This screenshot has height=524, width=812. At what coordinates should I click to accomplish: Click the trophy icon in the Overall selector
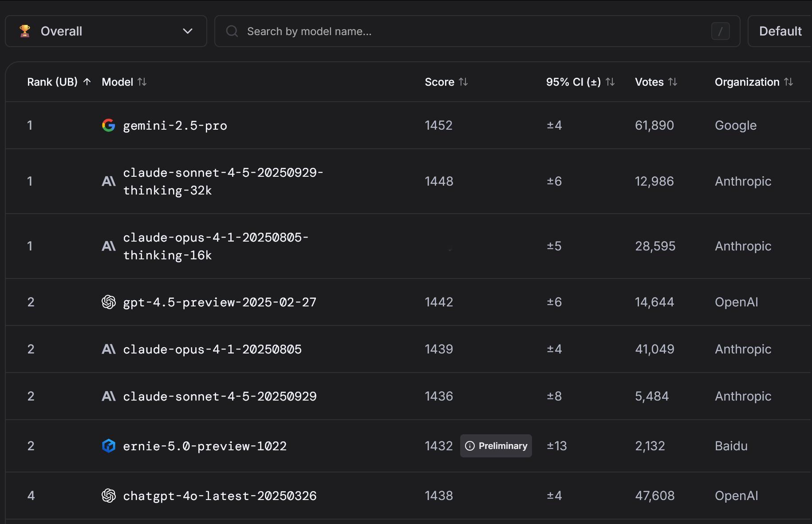25,31
